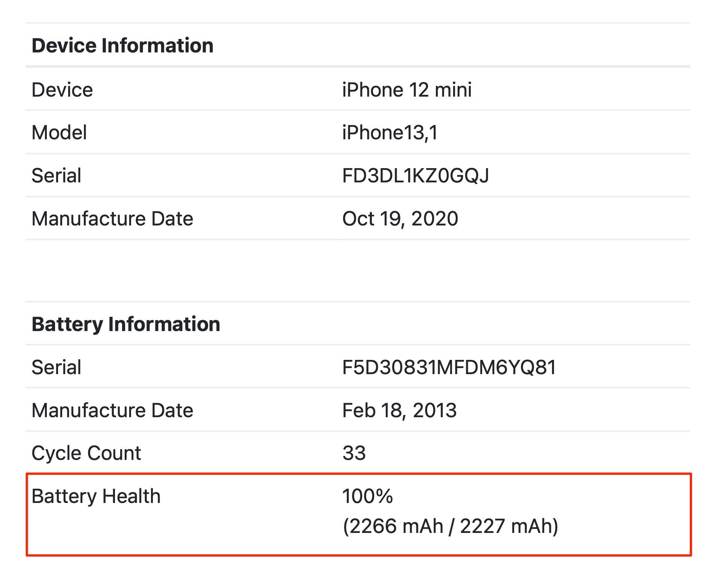Select the cycle count value 33
The image size is (728, 573).
[354, 453]
